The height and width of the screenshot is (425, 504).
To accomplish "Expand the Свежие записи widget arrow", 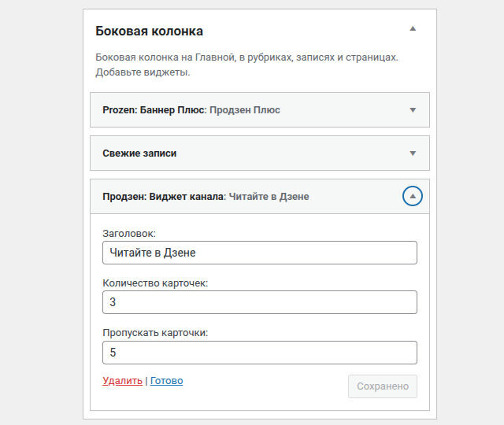I will click(x=413, y=153).
